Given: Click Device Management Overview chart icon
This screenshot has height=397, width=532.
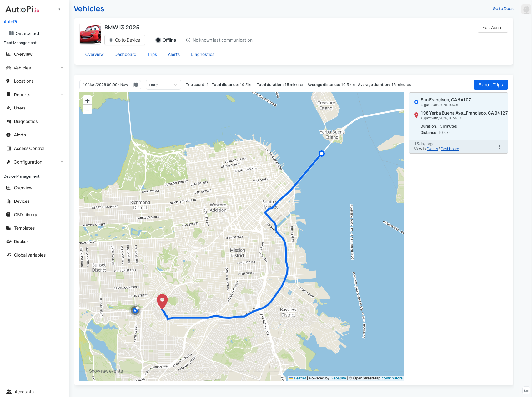Looking at the screenshot, I should (8, 188).
